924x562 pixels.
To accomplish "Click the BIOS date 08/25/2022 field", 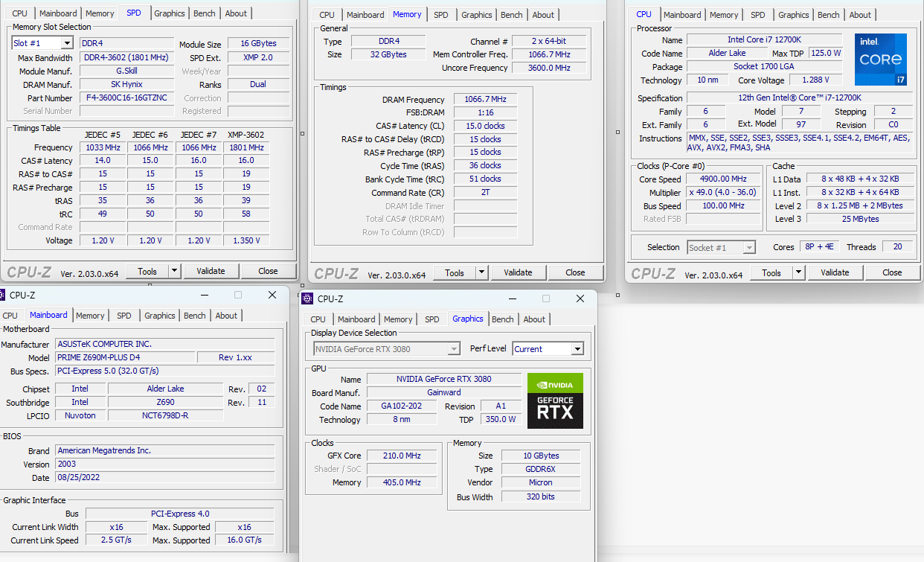I will 165,477.
